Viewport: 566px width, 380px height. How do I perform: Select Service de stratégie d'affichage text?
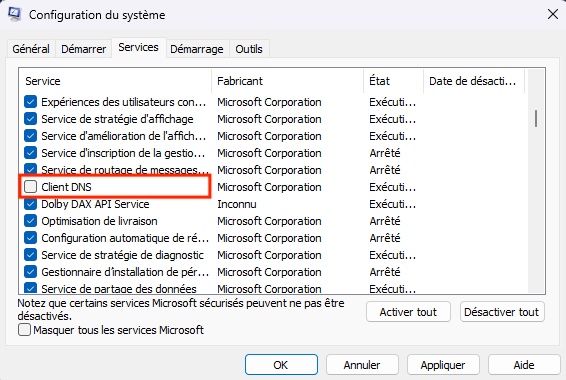[x=117, y=119]
